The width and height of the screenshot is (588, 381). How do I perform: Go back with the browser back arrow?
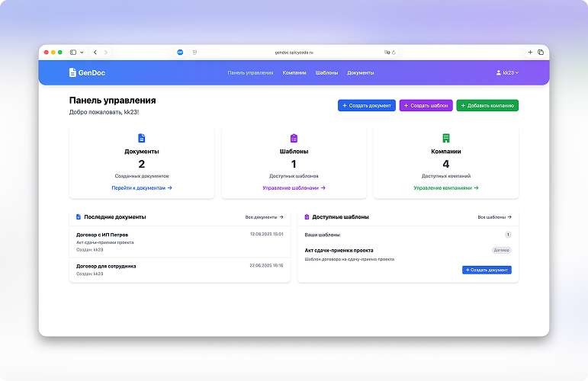tap(95, 52)
